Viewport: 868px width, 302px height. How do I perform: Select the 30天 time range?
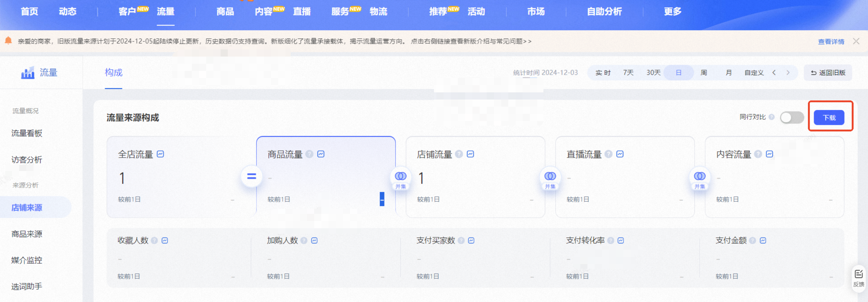[653, 73]
